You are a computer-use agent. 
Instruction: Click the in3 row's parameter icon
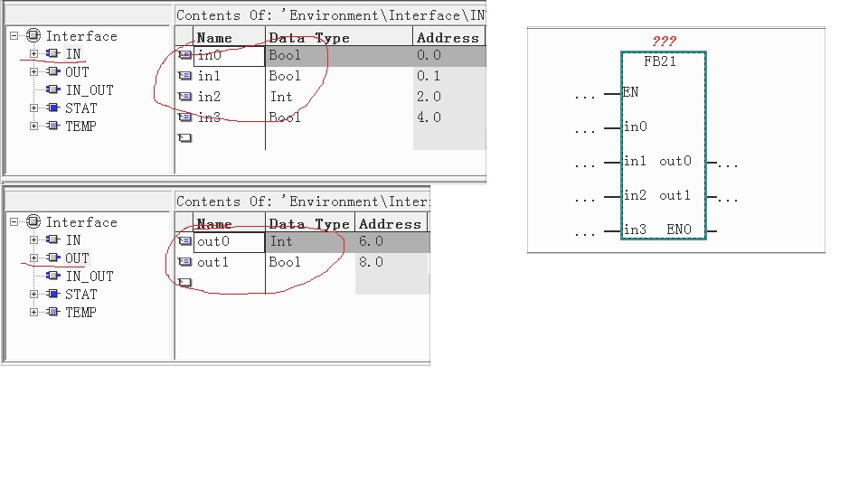(x=184, y=117)
